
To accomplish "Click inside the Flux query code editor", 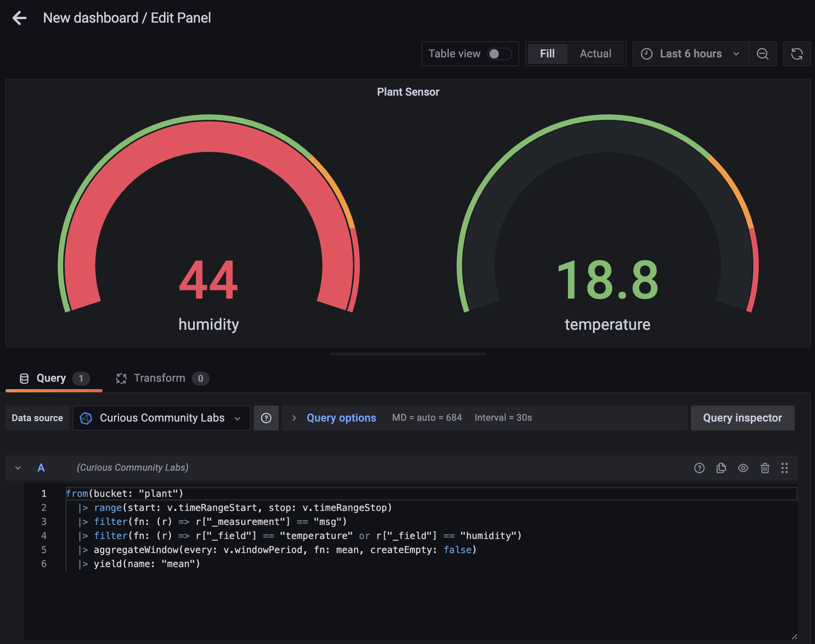I will point(273,535).
